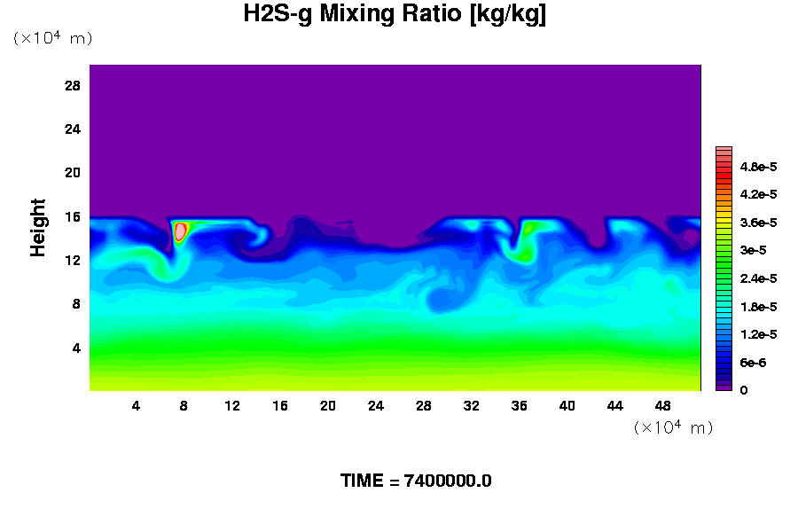Click the H2S-g Mixing Ratio plot title
The height and width of the screenshot is (532, 798).
pyautogui.click(x=395, y=14)
